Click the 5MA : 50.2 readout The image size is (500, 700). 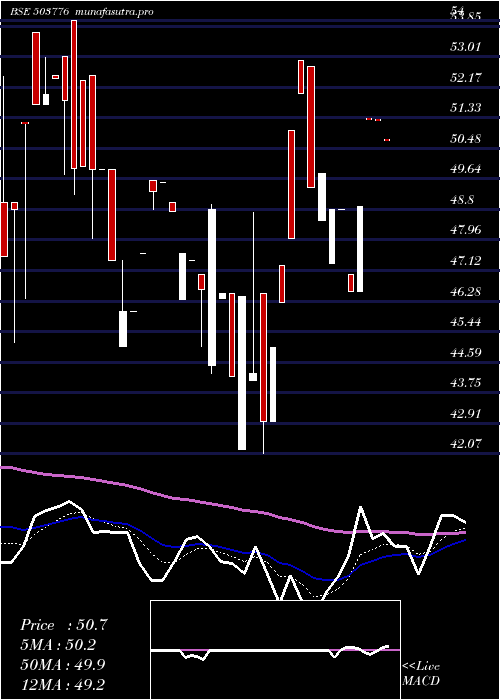click(x=58, y=645)
